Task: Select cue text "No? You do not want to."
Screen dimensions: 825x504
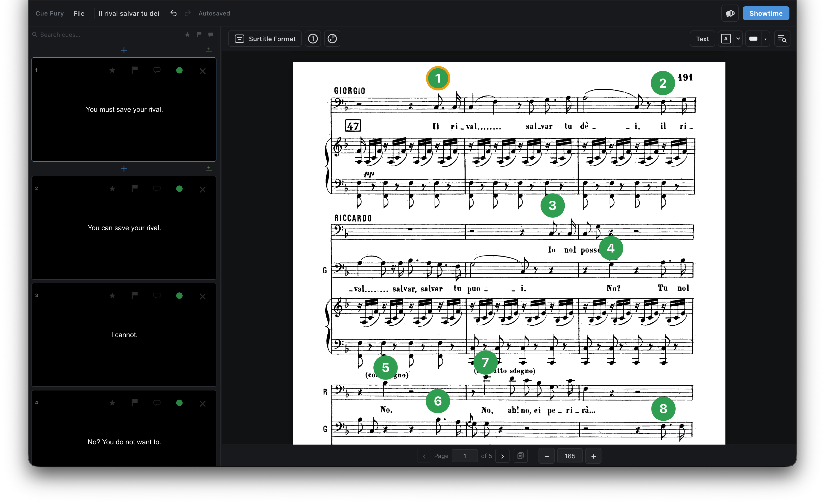Action: click(x=124, y=442)
